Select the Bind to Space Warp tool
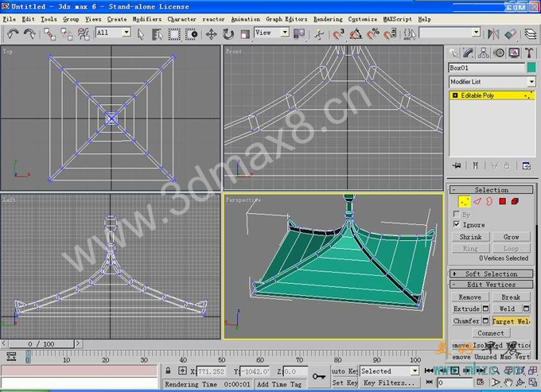Image resolution: width=541 pixels, height=392 pixels. pyautogui.click(x=84, y=33)
